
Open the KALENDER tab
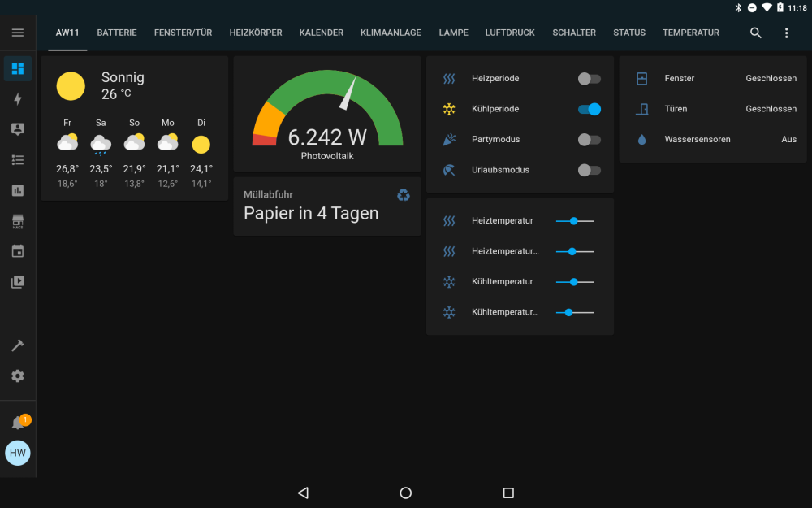tap(321, 33)
